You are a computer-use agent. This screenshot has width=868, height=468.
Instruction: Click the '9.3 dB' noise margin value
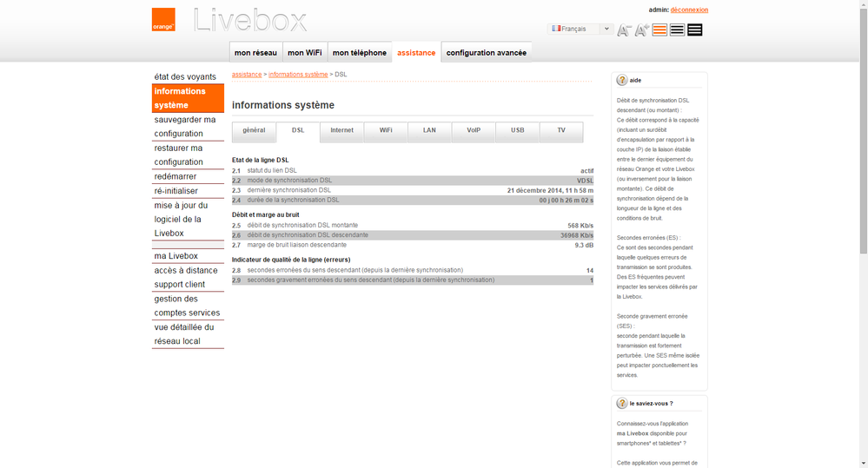(584, 245)
